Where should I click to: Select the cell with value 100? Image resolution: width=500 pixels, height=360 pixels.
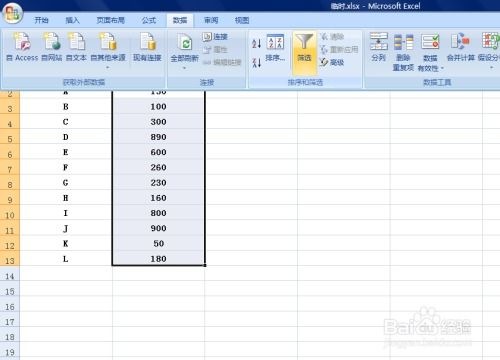point(158,107)
